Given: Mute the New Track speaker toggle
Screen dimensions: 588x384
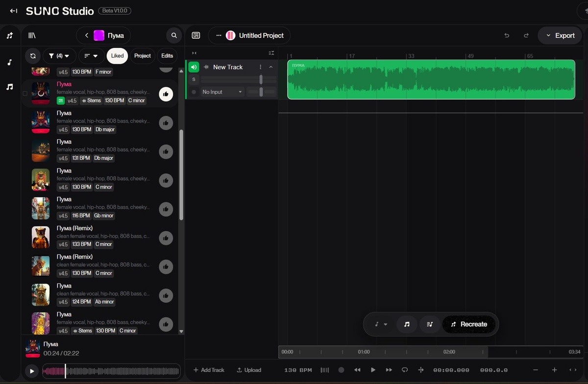Looking at the screenshot, I should tap(194, 67).
